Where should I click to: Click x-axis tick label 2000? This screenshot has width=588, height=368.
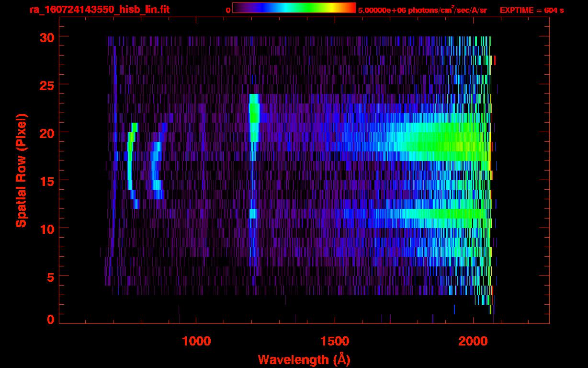[473, 341]
